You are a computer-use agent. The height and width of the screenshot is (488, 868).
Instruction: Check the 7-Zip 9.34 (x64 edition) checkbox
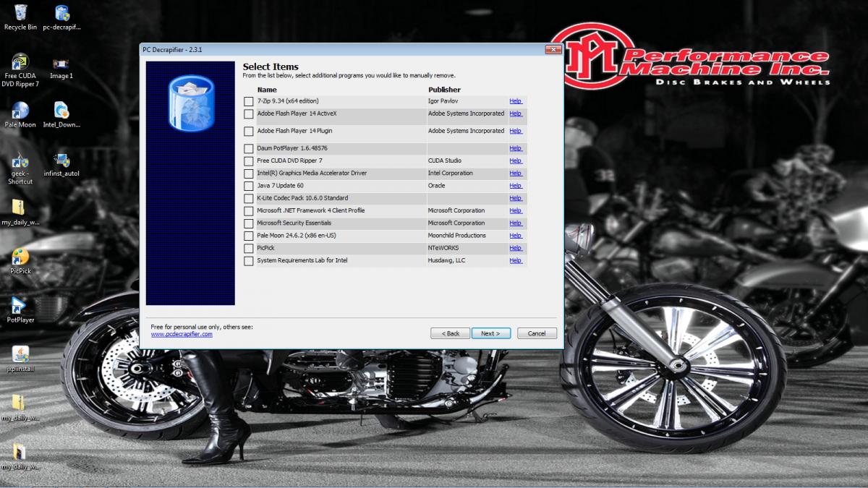tap(249, 101)
